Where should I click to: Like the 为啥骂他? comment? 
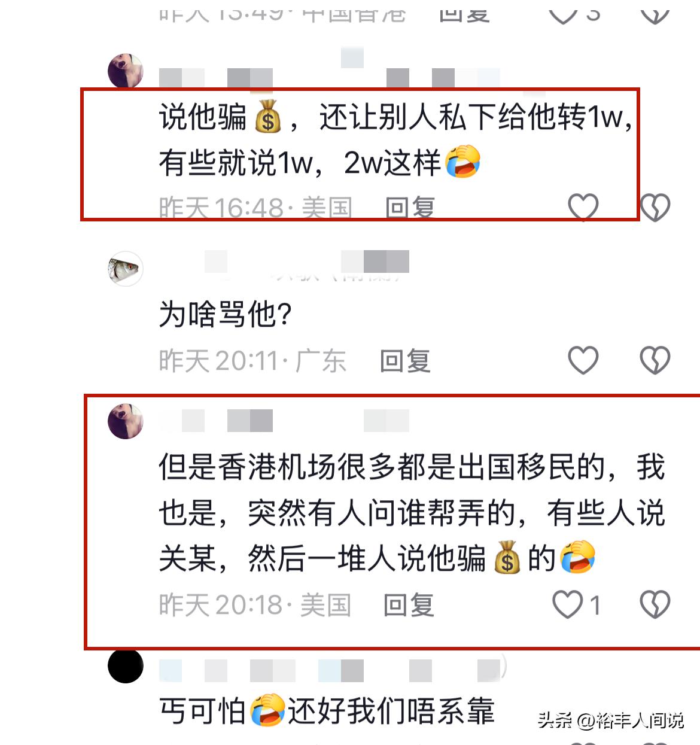click(583, 360)
